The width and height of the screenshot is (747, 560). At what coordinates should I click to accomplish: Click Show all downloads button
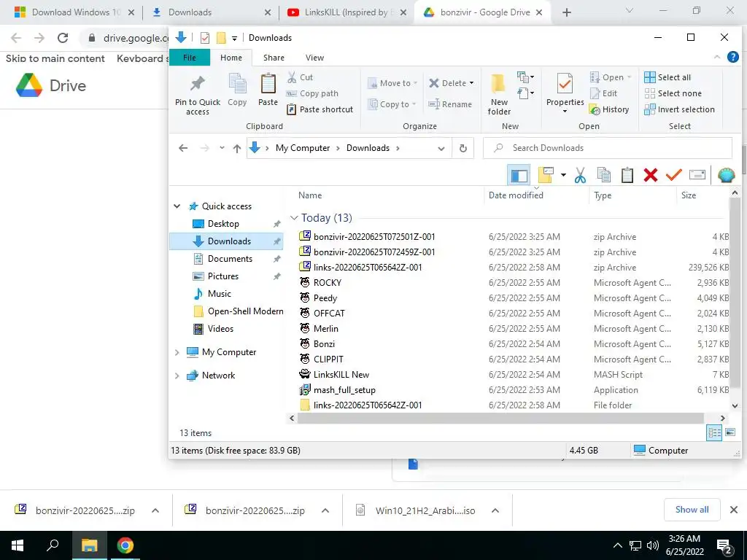tap(692, 510)
